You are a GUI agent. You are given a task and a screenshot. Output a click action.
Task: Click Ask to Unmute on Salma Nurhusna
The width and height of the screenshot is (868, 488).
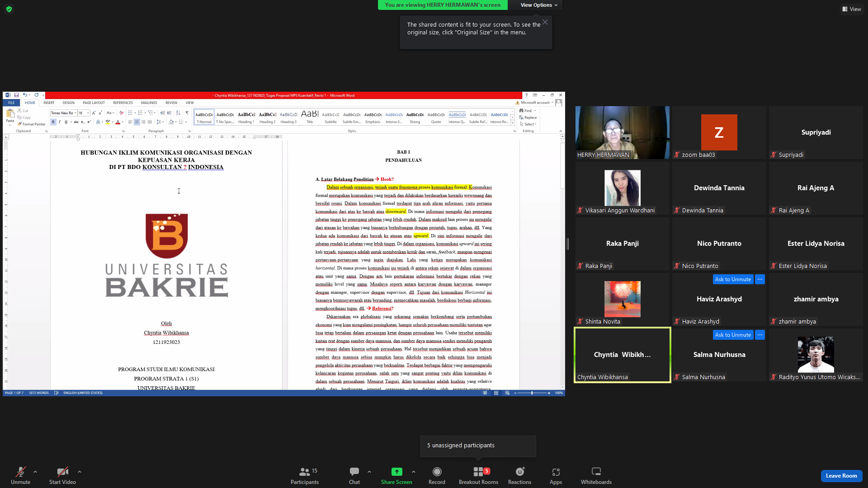tap(733, 335)
